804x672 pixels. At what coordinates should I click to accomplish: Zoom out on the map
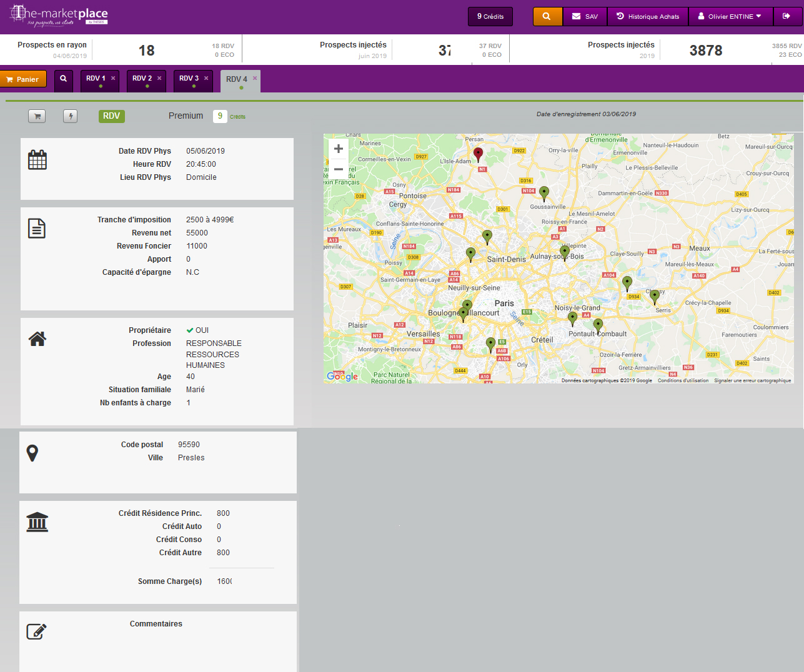point(339,169)
